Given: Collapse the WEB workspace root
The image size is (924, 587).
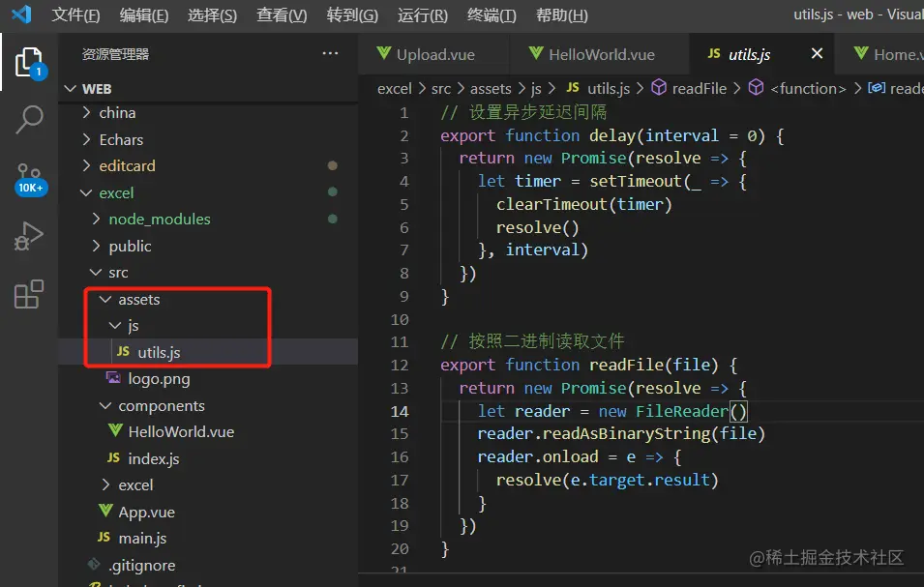Looking at the screenshot, I should coord(70,89).
